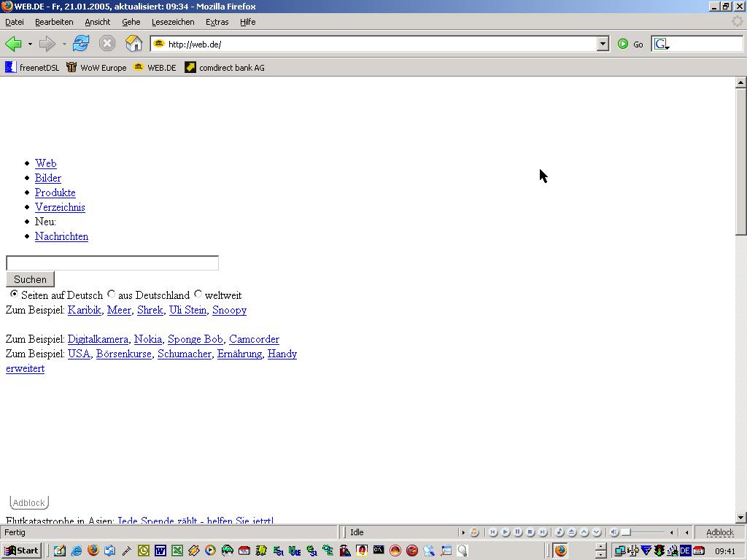Open the search engine selector dropdown
747x560 pixels.
click(x=661, y=44)
